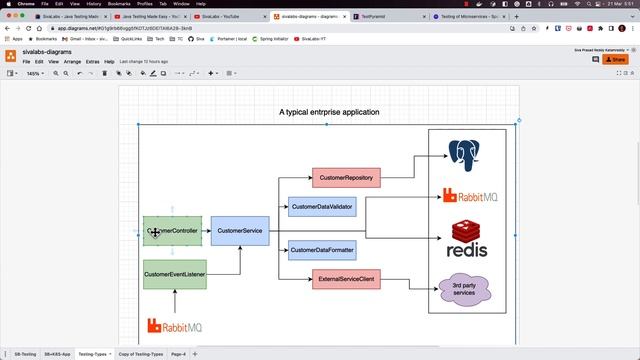The height and width of the screenshot is (360, 640).
Task: Bring selection to front
Action: [x=119, y=73]
